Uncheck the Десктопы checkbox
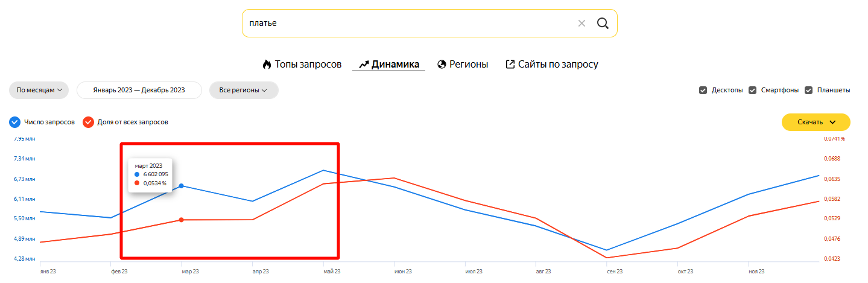The height and width of the screenshot is (283, 868). (x=703, y=91)
